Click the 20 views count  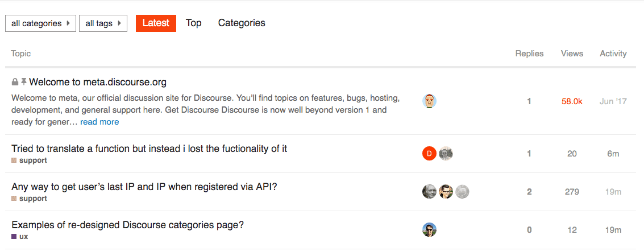click(572, 154)
